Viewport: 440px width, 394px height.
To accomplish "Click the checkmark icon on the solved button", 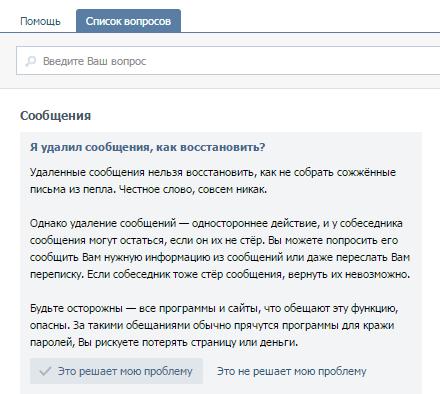I will click(x=45, y=371).
